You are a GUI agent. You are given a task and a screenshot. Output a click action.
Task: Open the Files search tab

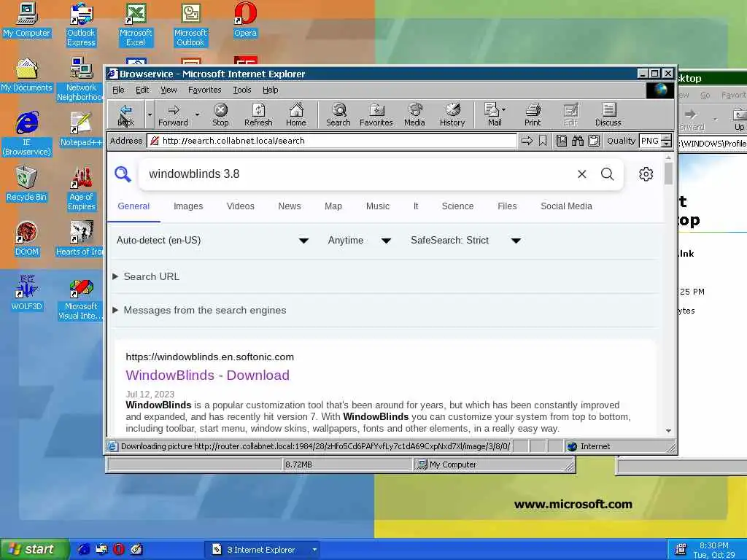(507, 206)
